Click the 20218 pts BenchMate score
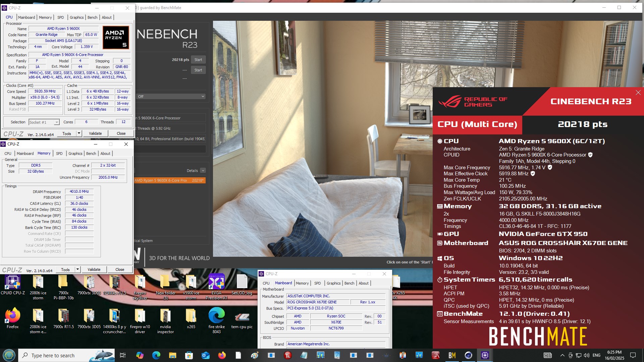Screen dimensions: 644x362 [583, 124]
